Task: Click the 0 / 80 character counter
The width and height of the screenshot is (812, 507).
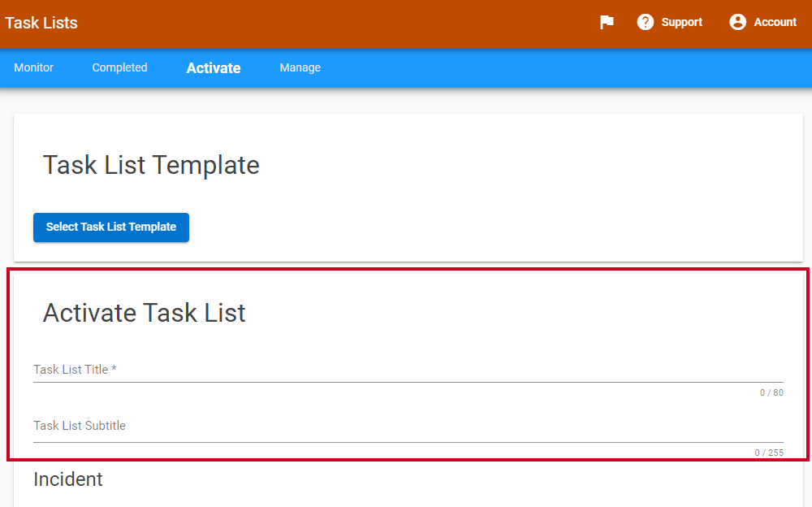Action: (x=771, y=393)
